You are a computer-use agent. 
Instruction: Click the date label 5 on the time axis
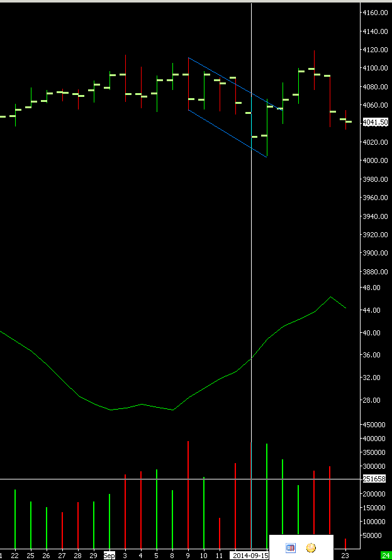157,556
